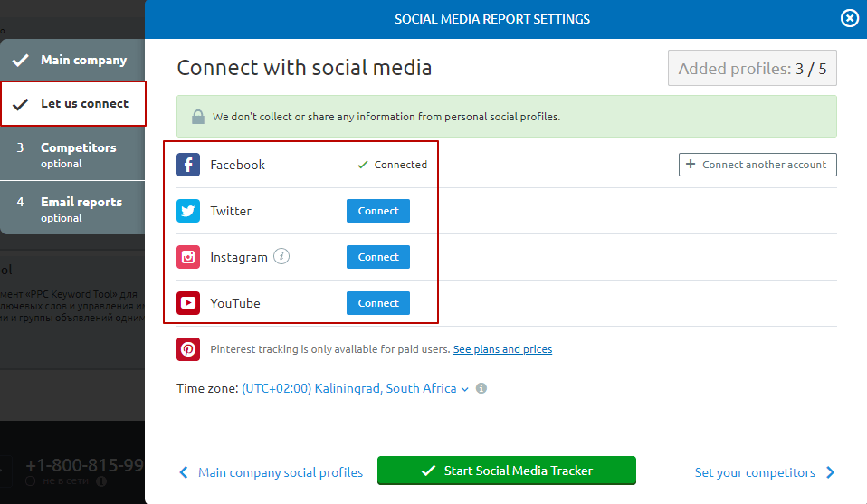Screen dimensions: 867x504
Task: Open See plans and prices link
Action: [502, 349]
